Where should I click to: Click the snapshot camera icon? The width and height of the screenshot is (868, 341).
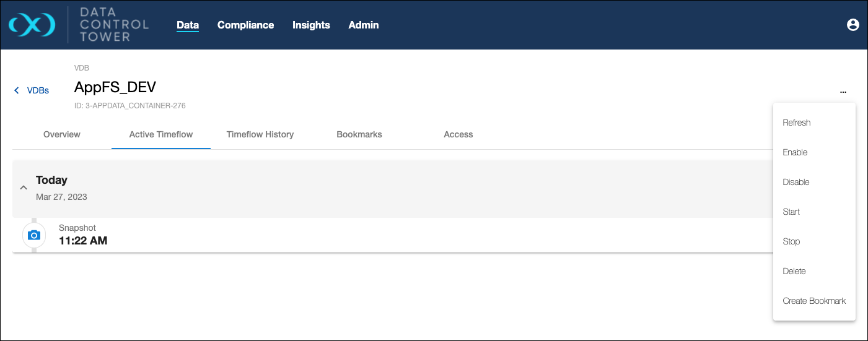pos(34,235)
